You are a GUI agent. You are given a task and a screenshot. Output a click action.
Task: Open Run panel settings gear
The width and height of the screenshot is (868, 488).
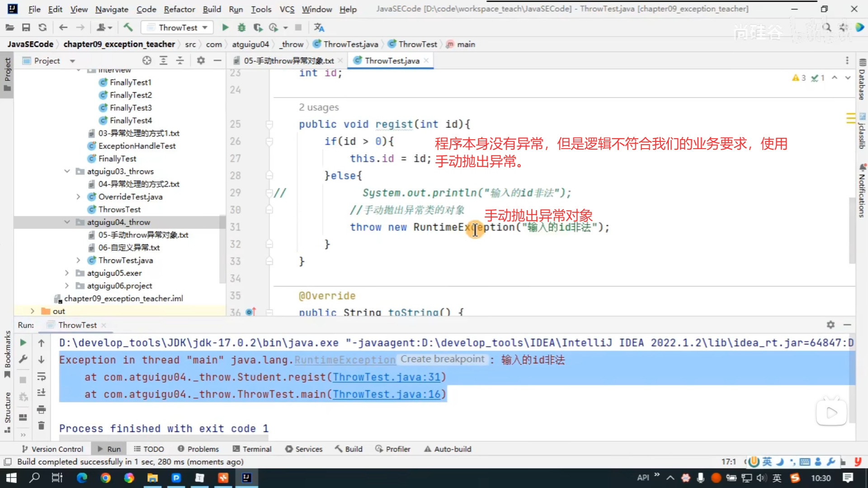(830, 325)
